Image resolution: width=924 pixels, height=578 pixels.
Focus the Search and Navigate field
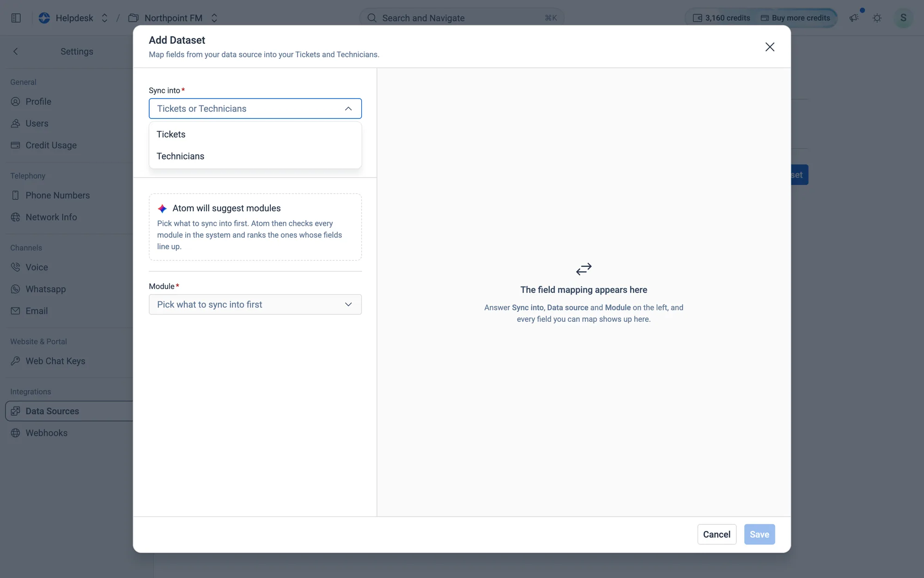pyautogui.click(x=462, y=18)
